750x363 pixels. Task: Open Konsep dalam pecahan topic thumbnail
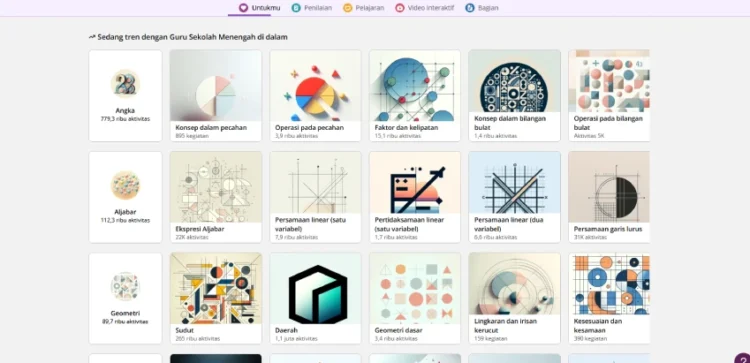click(216, 86)
